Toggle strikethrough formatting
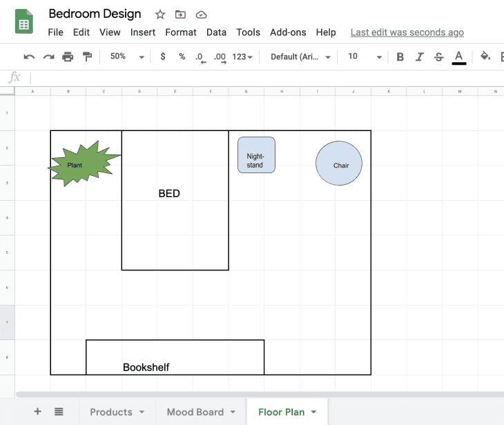The width and height of the screenshot is (504, 425). [438, 57]
